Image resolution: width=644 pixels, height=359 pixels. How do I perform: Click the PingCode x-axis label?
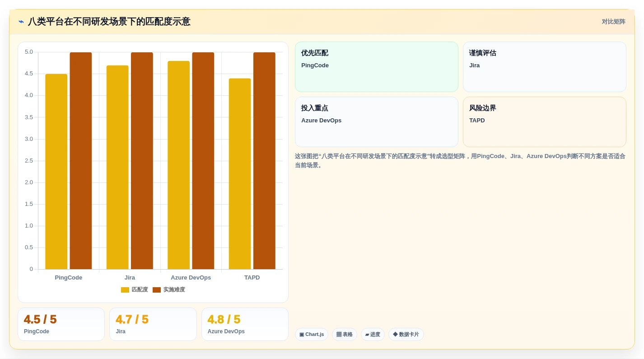coord(69,278)
